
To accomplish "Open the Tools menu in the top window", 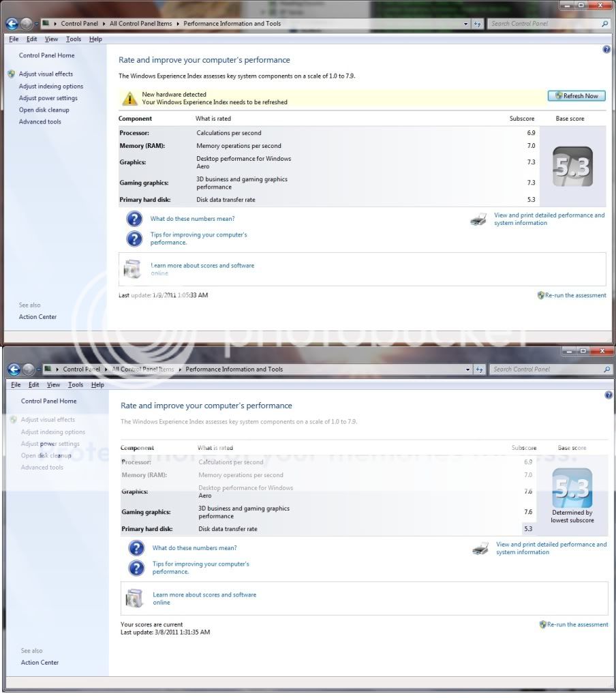I will coord(74,39).
